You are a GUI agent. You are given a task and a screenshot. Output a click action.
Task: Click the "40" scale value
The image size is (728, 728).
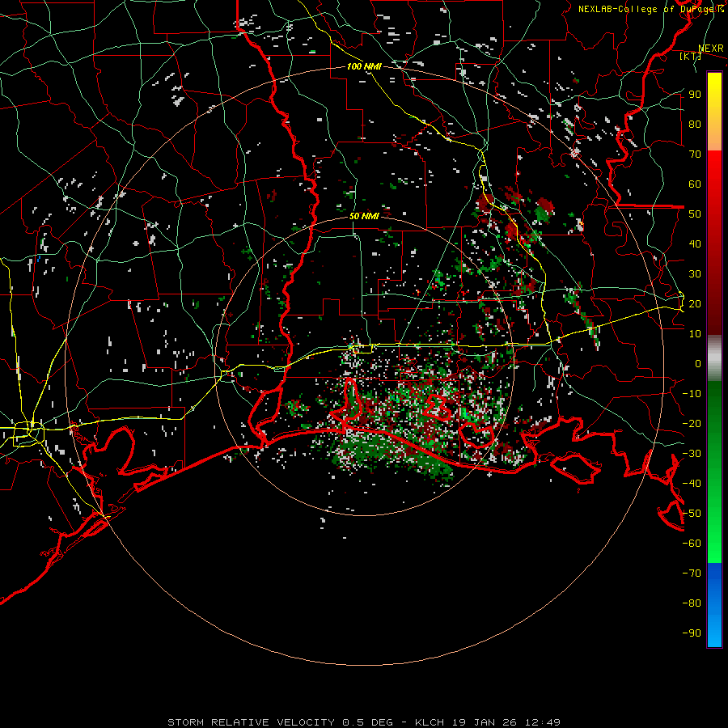click(x=695, y=244)
